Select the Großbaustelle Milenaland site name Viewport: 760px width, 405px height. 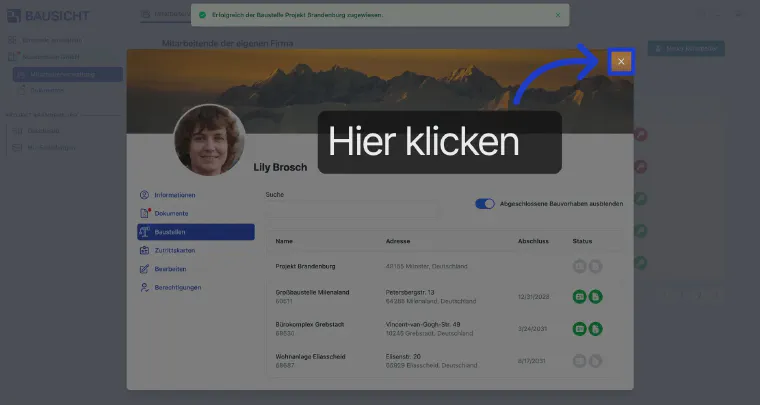[312, 292]
